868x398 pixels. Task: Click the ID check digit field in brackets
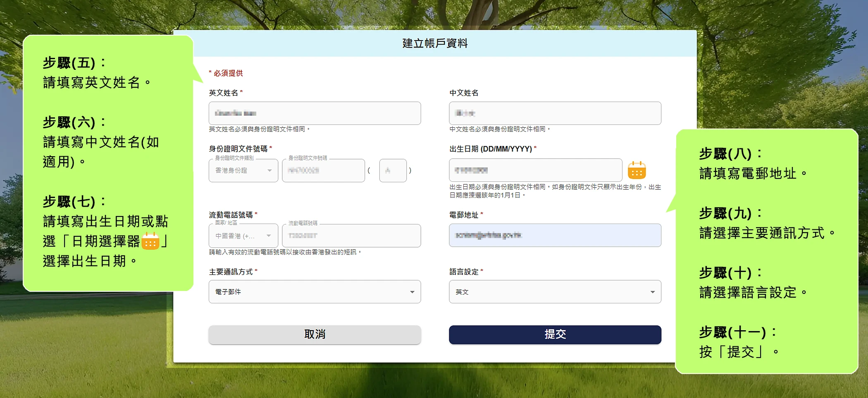(x=393, y=170)
